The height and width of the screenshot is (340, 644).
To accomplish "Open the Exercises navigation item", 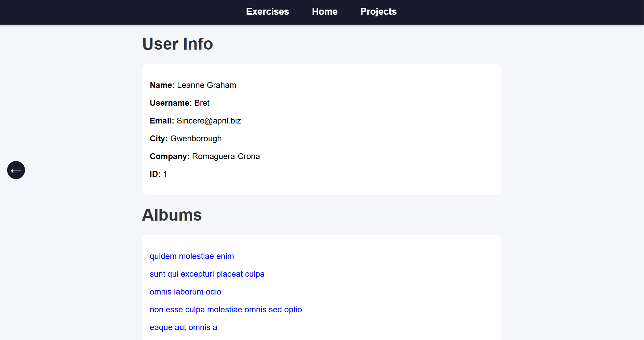I will click(267, 12).
